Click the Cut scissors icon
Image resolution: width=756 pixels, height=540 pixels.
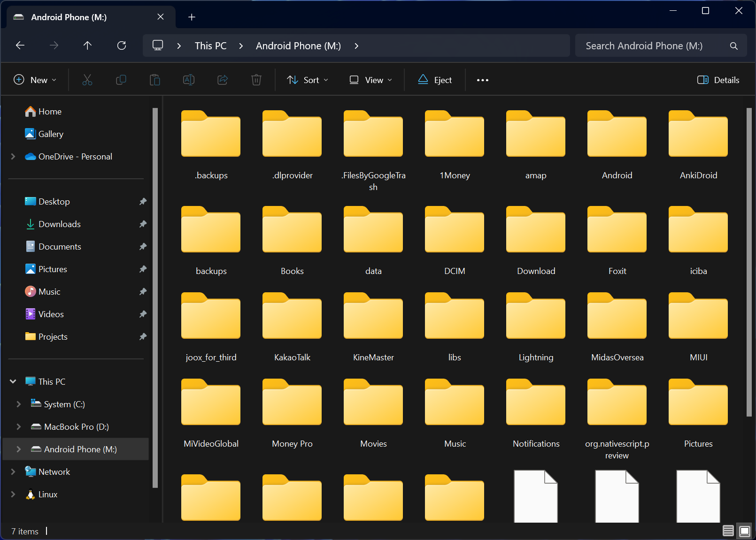click(x=87, y=80)
